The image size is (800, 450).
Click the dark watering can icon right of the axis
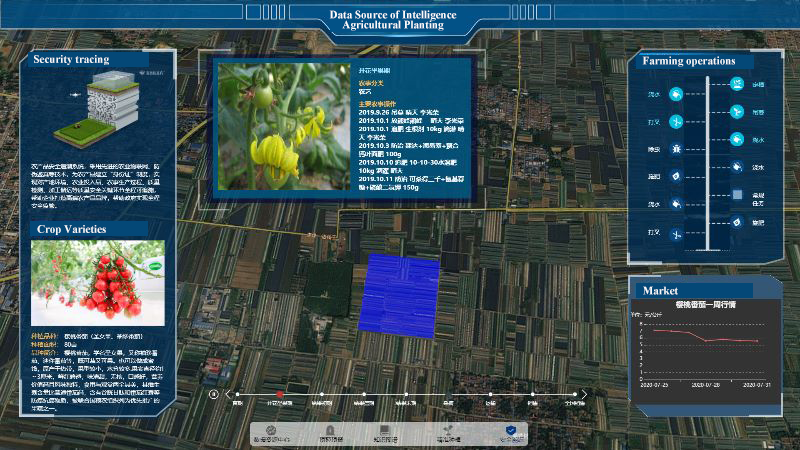737,167
